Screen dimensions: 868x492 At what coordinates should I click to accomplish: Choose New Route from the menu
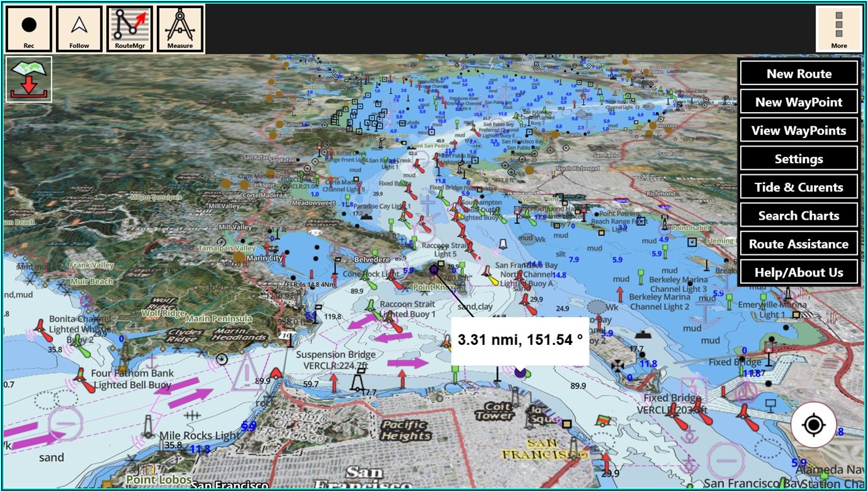point(798,74)
